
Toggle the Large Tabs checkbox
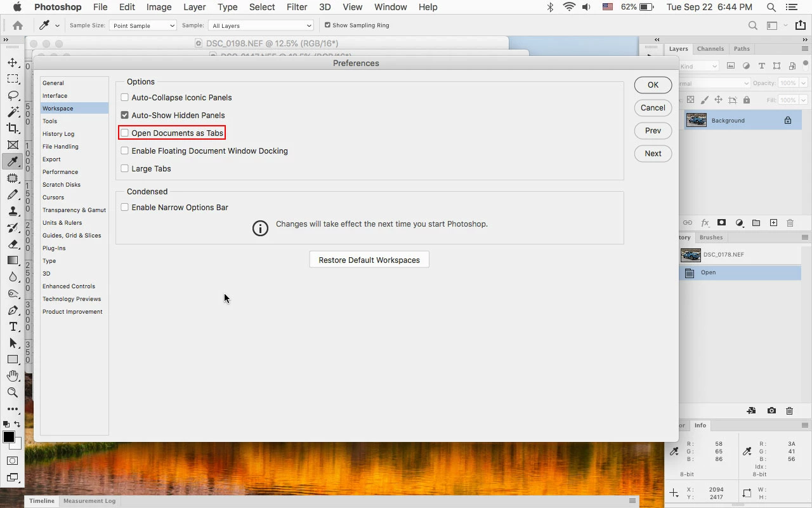(x=125, y=168)
